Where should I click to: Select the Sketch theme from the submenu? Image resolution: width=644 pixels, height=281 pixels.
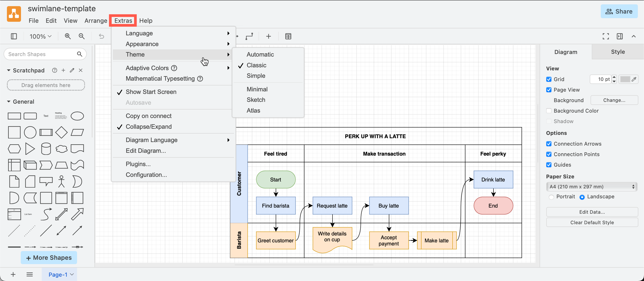tap(256, 100)
